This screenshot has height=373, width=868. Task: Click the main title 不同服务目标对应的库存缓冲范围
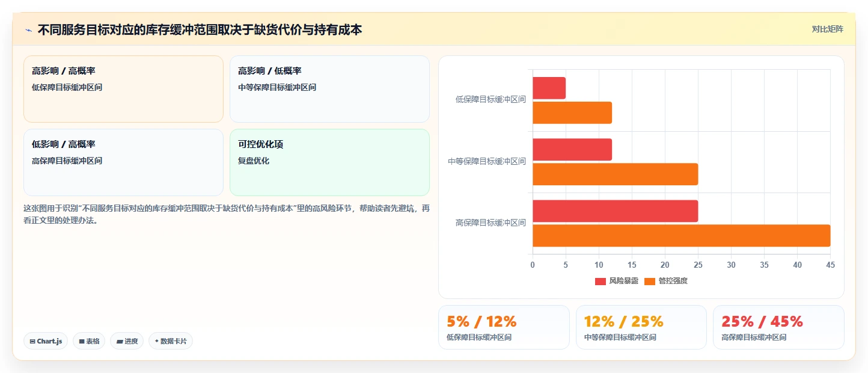(x=200, y=29)
